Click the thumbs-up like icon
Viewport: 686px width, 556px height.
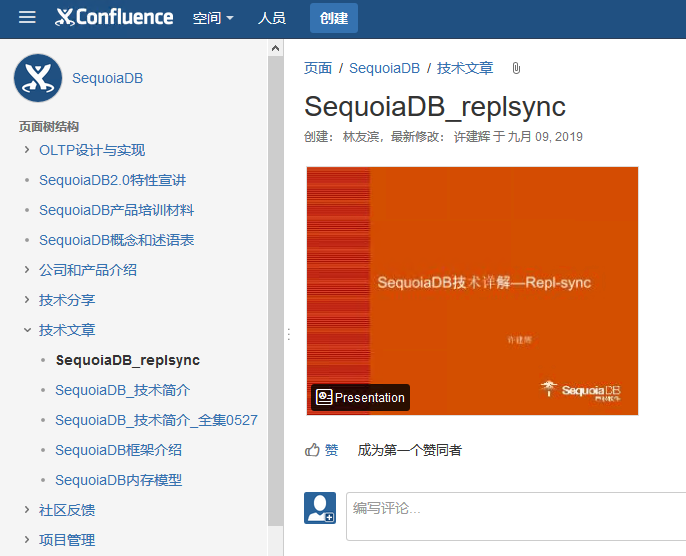coord(312,450)
